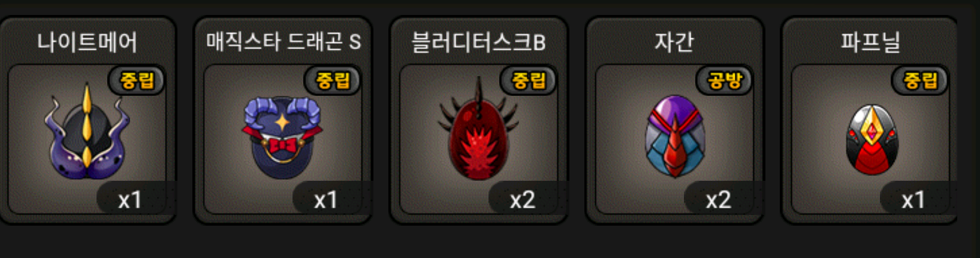This screenshot has height=258, width=980.
Task: Select the 자간 purple egg icon
Action: (x=675, y=136)
